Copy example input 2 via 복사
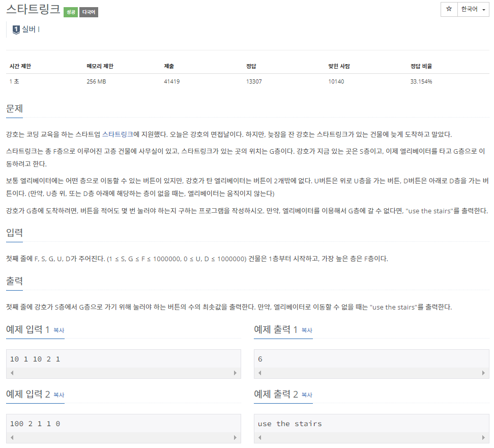The height and width of the screenshot is (448, 494). click(59, 395)
